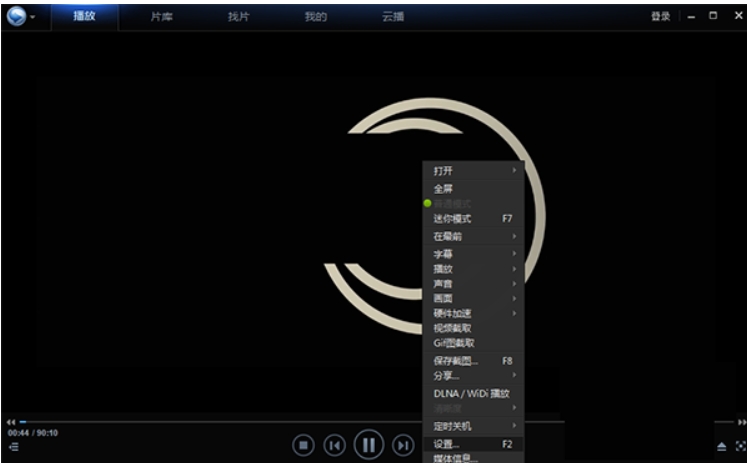This screenshot has height=463, width=747.
Task: Skip to the previous video
Action: (x=335, y=444)
